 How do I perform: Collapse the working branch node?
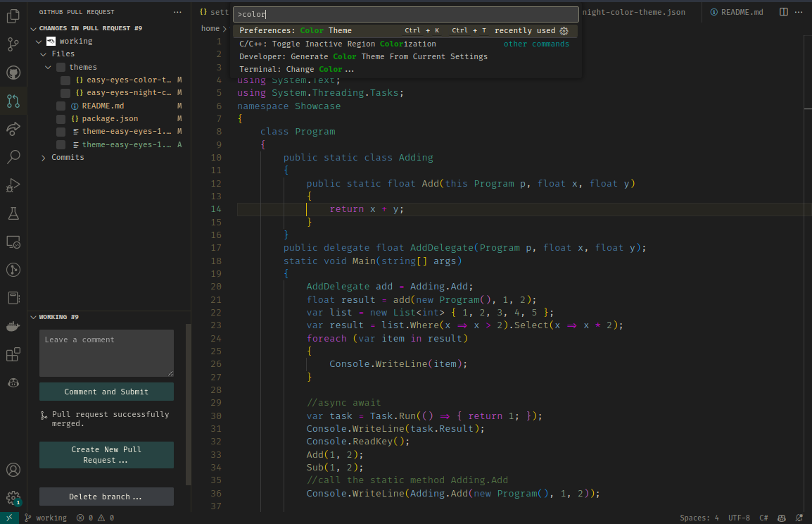coord(39,41)
